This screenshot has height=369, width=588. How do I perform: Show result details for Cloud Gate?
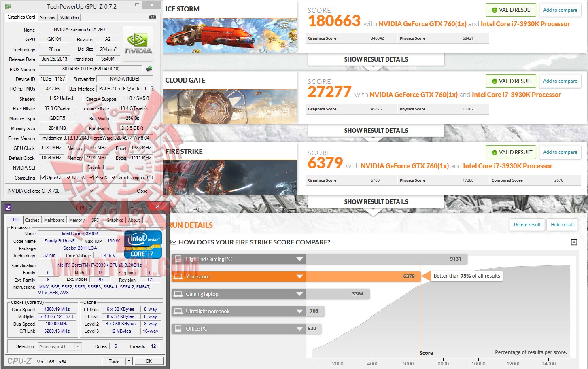[x=376, y=131]
